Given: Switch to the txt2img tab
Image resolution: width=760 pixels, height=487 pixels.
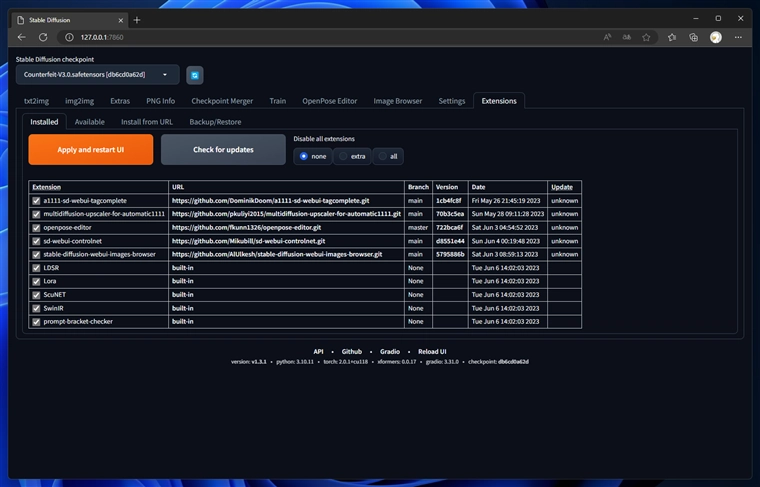Looking at the screenshot, I should click(36, 101).
